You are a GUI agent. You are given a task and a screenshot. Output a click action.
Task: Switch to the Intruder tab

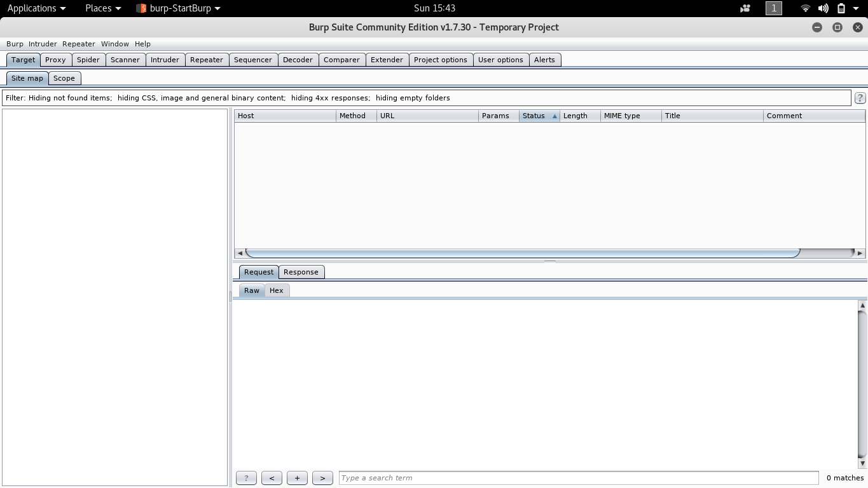[165, 60]
